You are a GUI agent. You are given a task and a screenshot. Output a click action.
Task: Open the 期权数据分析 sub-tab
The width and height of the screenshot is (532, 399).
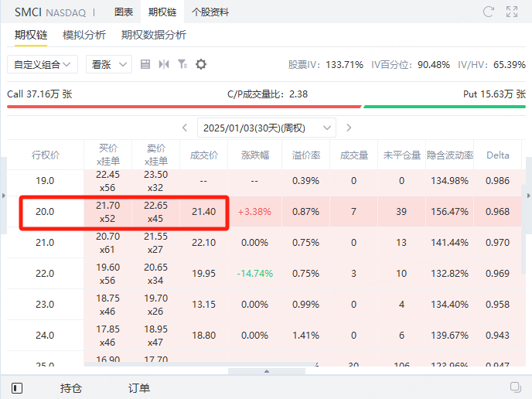[x=154, y=35]
